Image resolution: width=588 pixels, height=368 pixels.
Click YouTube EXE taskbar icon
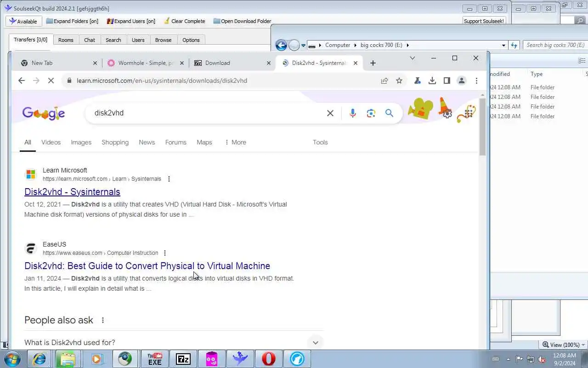pos(155,359)
